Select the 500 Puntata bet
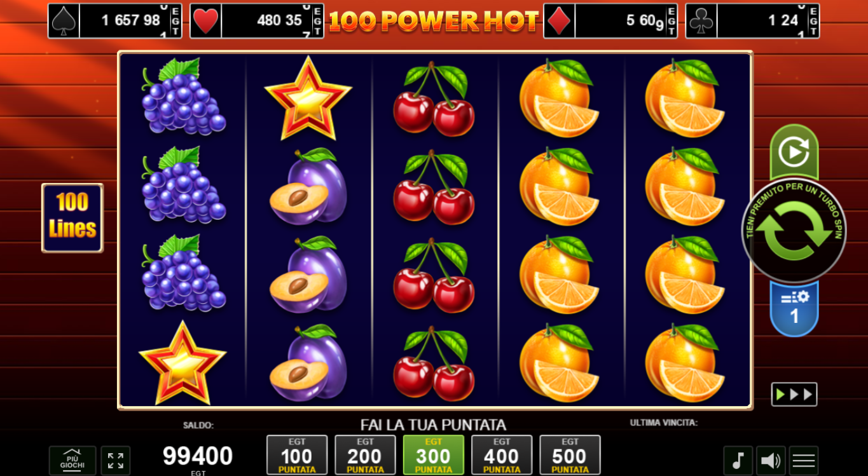868x476 pixels. pos(570,455)
